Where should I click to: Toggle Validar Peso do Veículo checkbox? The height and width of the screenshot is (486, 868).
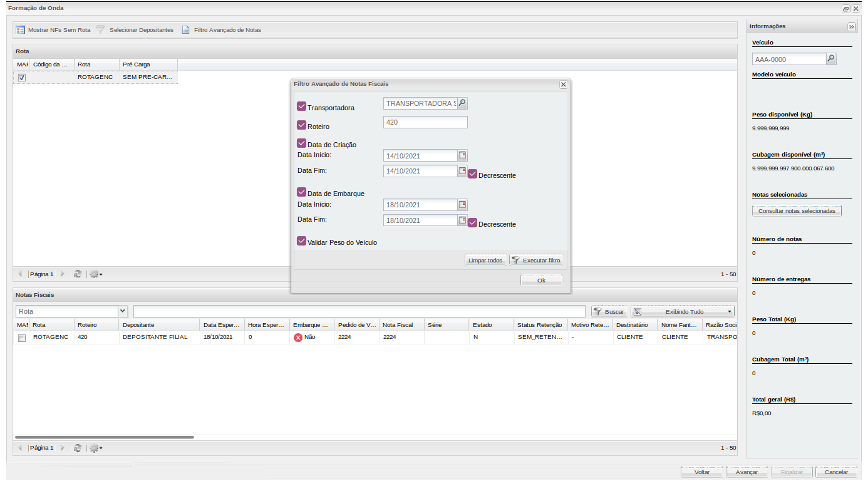click(302, 241)
